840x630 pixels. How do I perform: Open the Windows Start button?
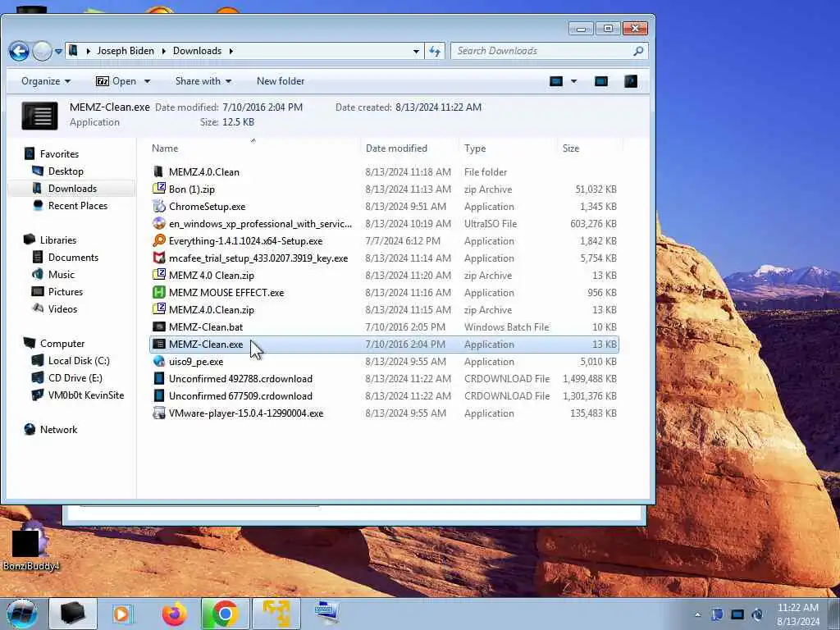click(21, 614)
